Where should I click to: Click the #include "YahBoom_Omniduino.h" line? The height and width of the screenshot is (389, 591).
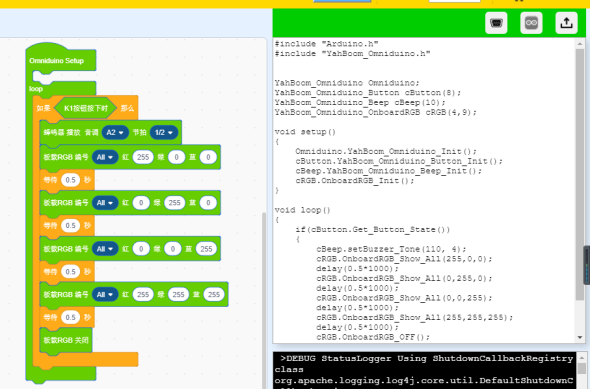pyautogui.click(x=352, y=54)
